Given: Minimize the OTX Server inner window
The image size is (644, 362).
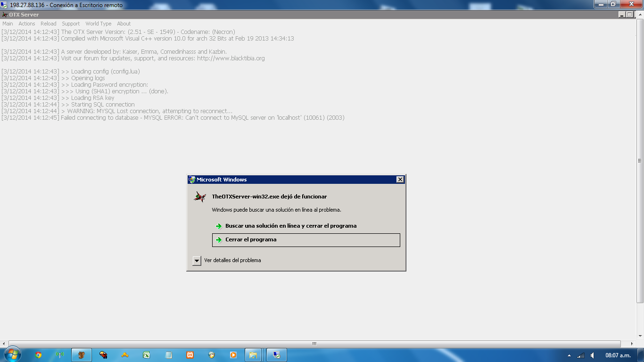Looking at the screenshot, I should [622, 15].
